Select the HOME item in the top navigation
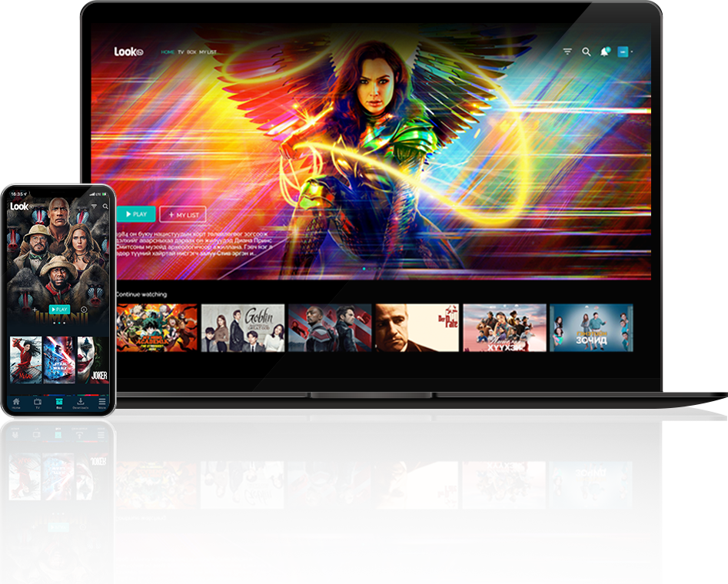This screenshot has width=728, height=584. (168, 52)
